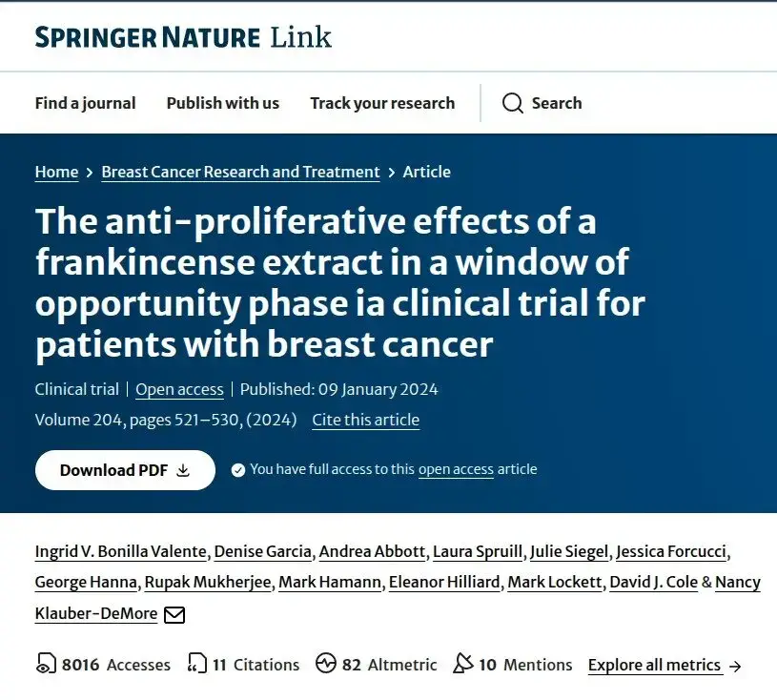
Task: Download the article PDF
Action: (x=125, y=470)
